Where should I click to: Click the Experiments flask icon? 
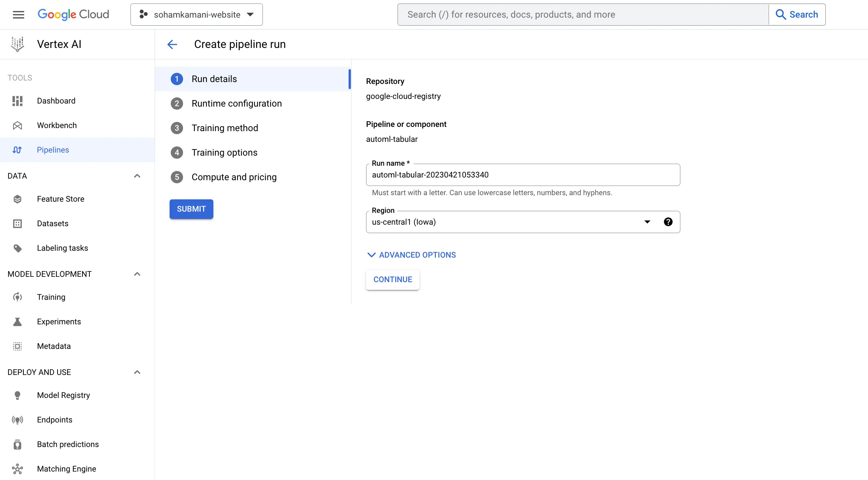18,322
